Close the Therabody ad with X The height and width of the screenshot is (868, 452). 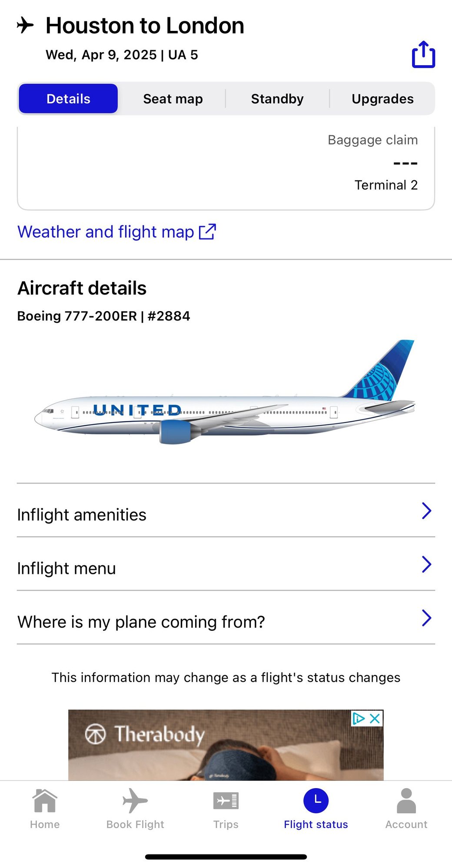pyautogui.click(x=375, y=719)
